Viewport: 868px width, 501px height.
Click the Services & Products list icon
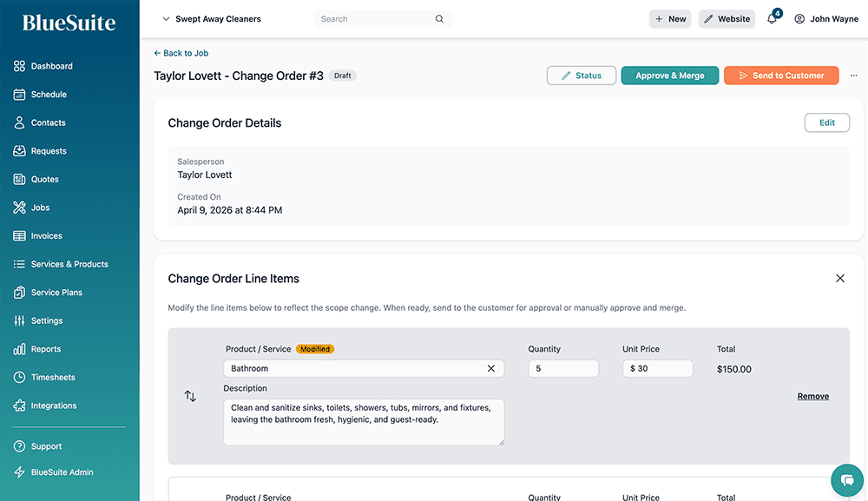[x=19, y=264]
